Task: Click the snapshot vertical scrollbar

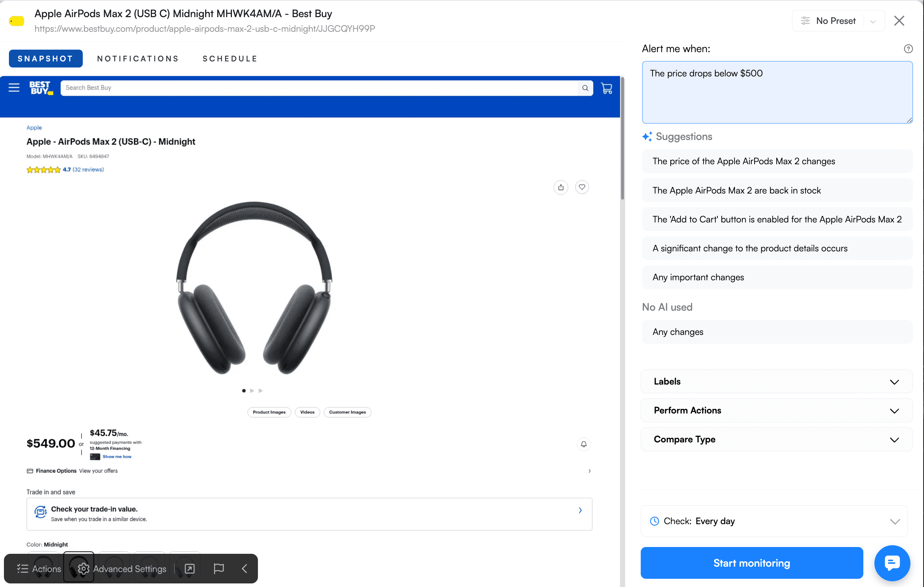Action: point(622,138)
